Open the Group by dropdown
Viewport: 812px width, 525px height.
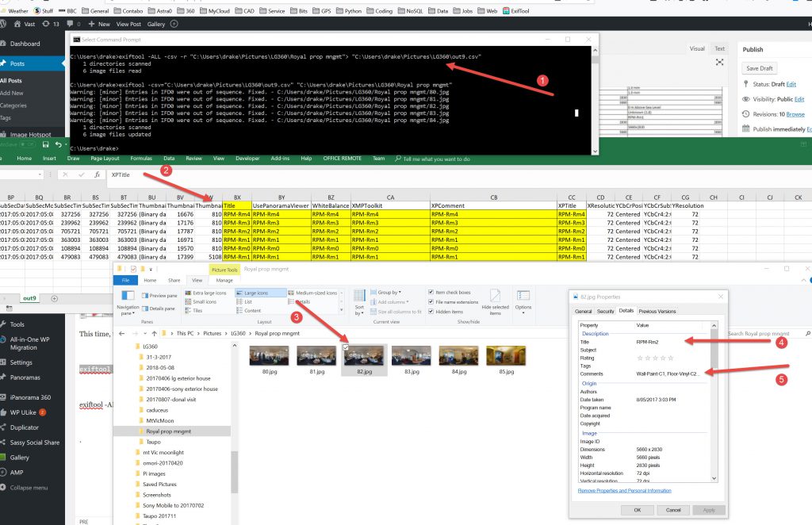point(389,293)
